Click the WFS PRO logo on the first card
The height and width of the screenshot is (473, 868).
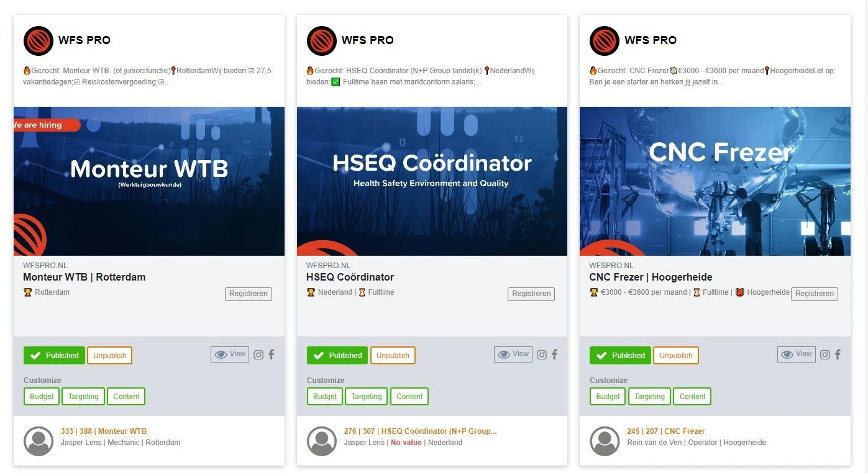coord(39,41)
